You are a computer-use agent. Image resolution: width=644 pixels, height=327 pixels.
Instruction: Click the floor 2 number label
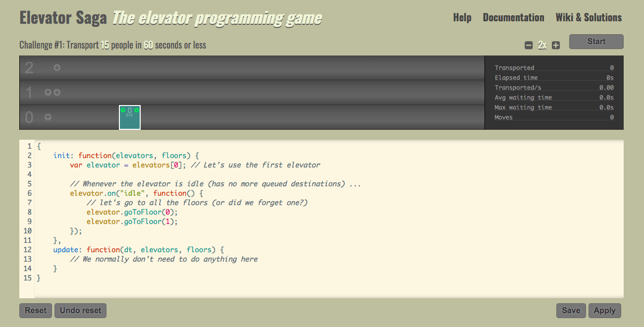coord(29,67)
